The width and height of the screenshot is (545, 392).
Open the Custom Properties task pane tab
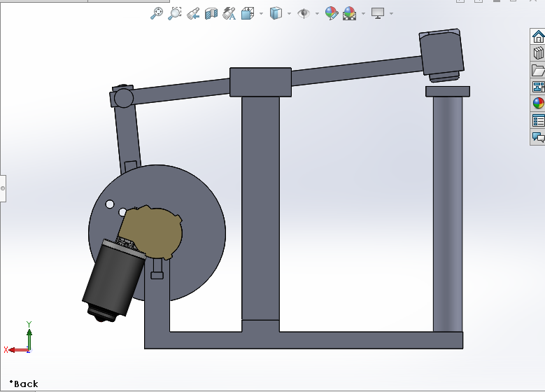click(x=538, y=120)
